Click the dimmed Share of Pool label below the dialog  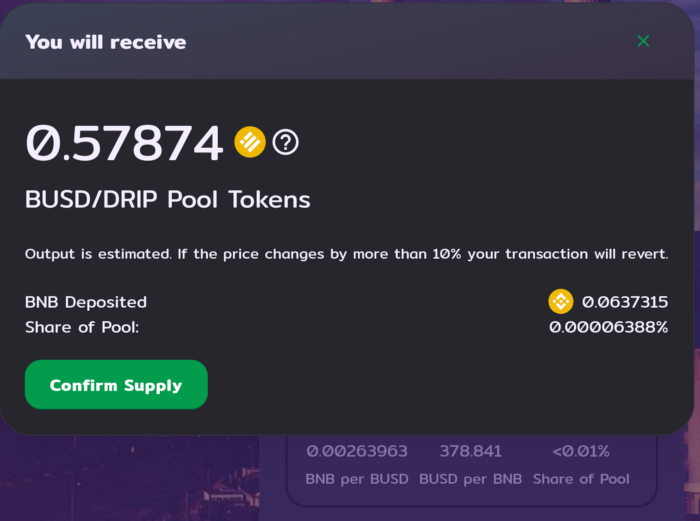(581, 479)
